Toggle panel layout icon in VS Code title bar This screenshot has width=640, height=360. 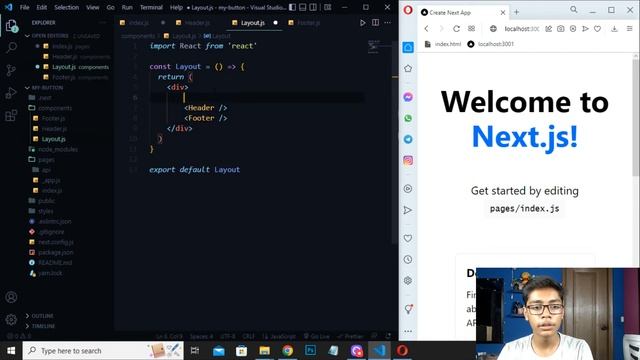pyautogui.click(x=302, y=7)
